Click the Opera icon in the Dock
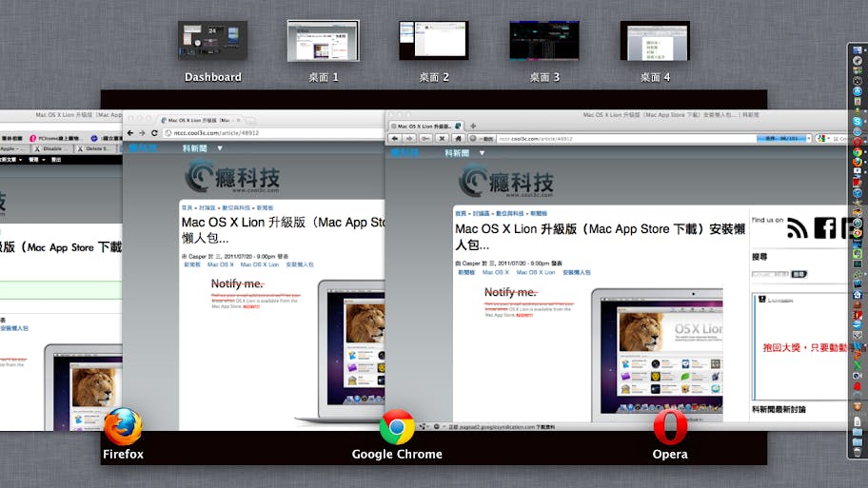Screen dimensions: 868x488 (857, 142)
